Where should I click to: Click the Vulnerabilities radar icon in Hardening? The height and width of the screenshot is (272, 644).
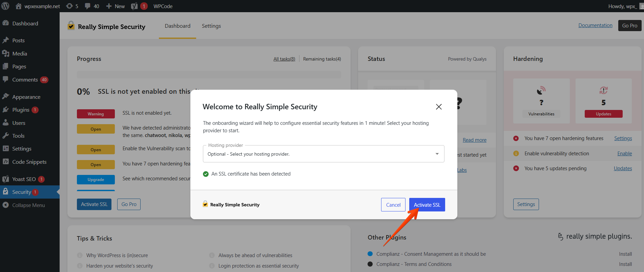tap(541, 91)
